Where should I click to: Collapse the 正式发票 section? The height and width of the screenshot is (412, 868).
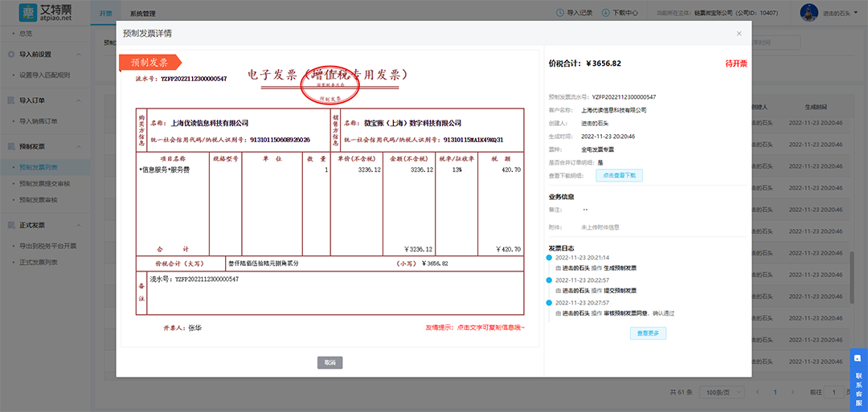(78, 226)
